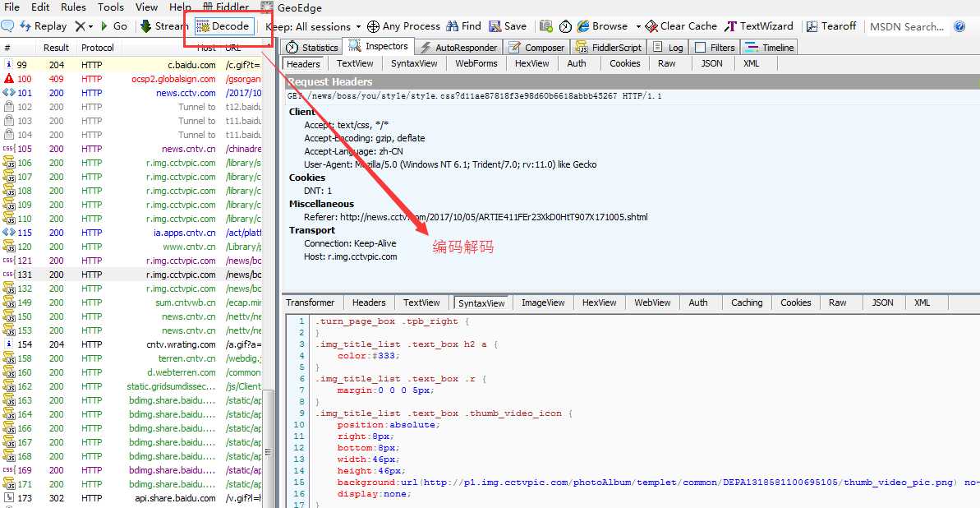Switch to the Log tab
This screenshot has height=508, width=980.
(668, 48)
